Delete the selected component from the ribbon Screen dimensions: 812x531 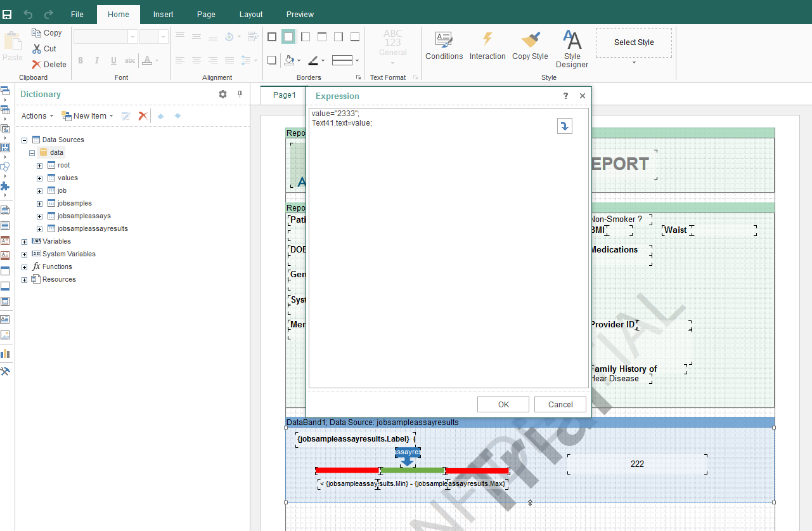point(49,65)
